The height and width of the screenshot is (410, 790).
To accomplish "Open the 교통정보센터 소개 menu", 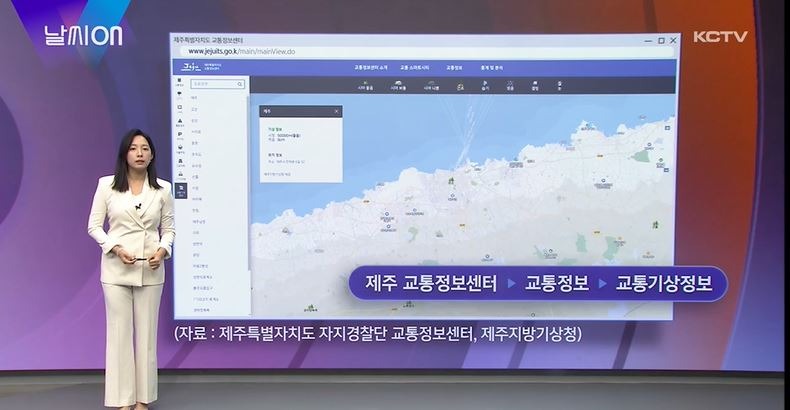I will point(370,67).
